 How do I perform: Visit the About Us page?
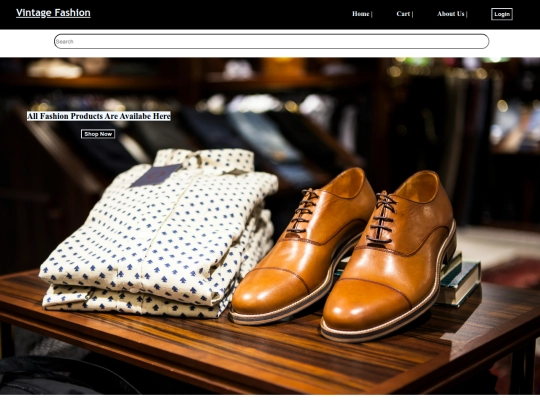coord(451,14)
